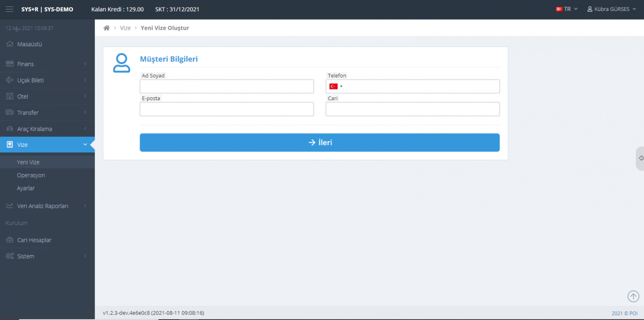Click the Uçak Bileti airplane icon
Image resolution: width=644 pixels, height=320 pixels.
(x=10, y=80)
